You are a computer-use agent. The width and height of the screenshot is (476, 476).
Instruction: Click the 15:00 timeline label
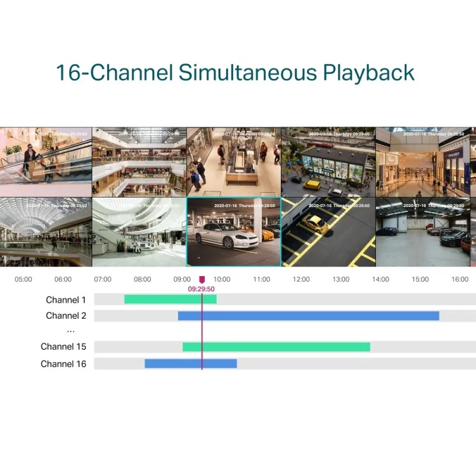click(x=420, y=279)
